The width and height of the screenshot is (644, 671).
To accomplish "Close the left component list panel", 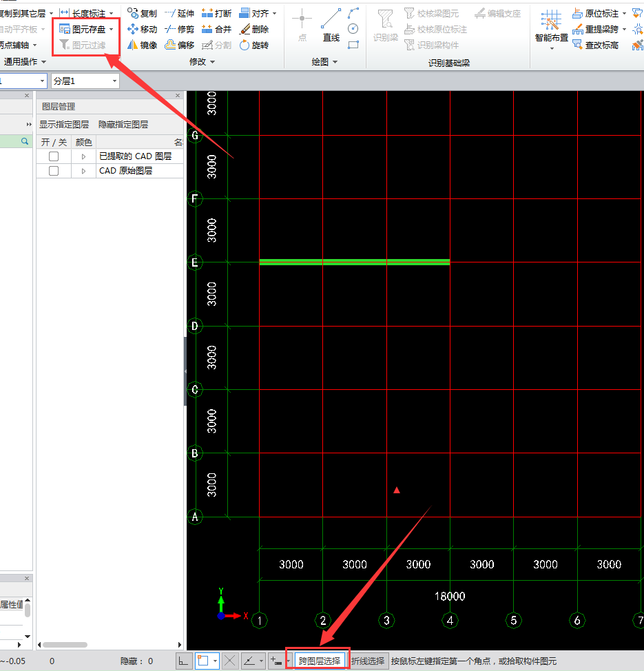I will [x=27, y=96].
